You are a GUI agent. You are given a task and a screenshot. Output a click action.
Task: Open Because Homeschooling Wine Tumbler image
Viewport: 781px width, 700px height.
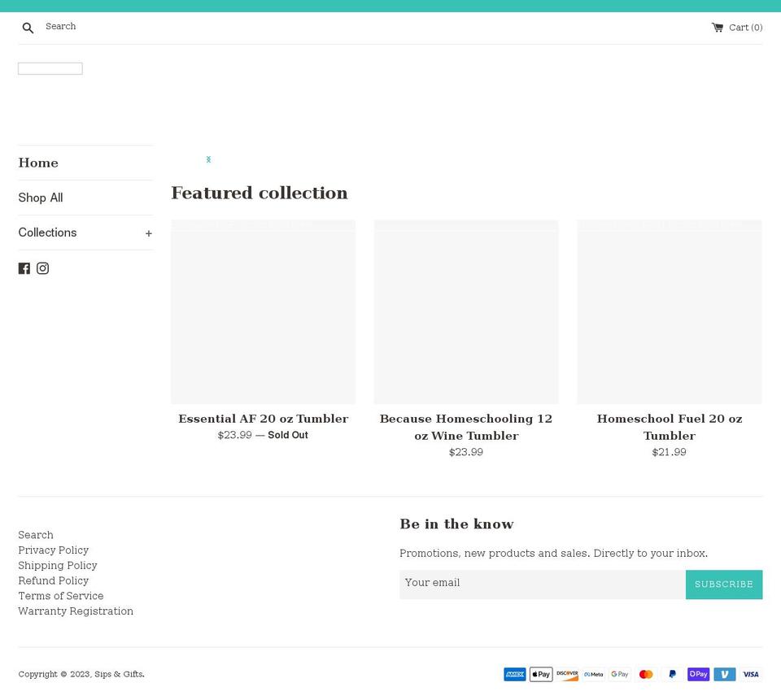click(x=466, y=311)
